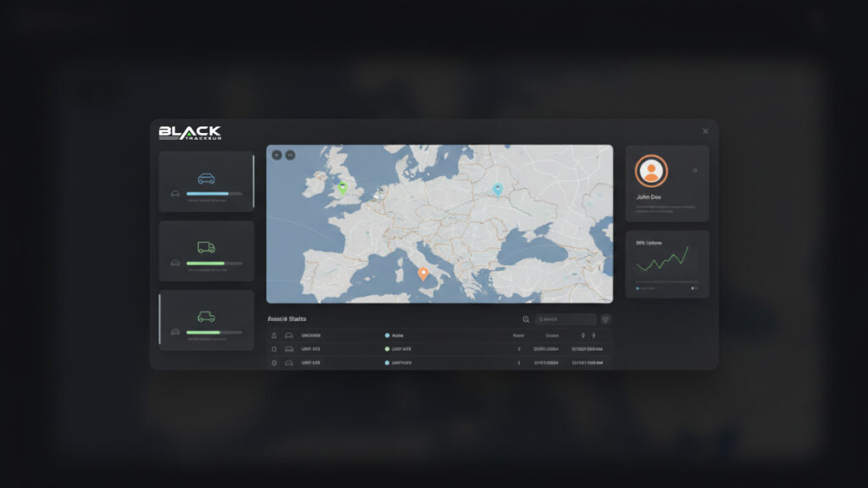Toggle the checkbox icon of the second table row

click(274, 349)
